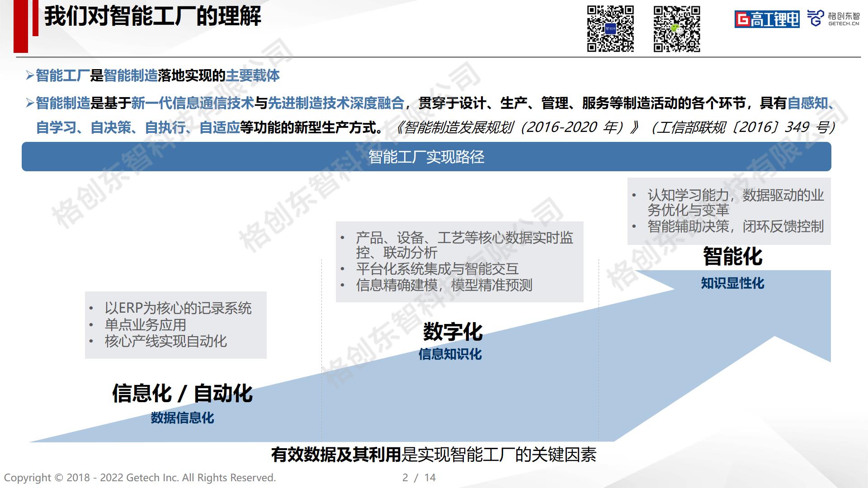Click the arrow bullet before 智能制造是基于
This screenshot has width=868, height=488.
[30, 103]
